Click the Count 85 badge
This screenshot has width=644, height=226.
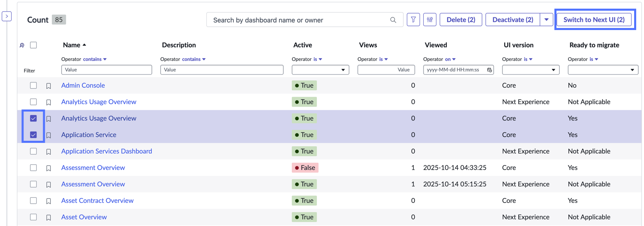click(x=59, y=20)
